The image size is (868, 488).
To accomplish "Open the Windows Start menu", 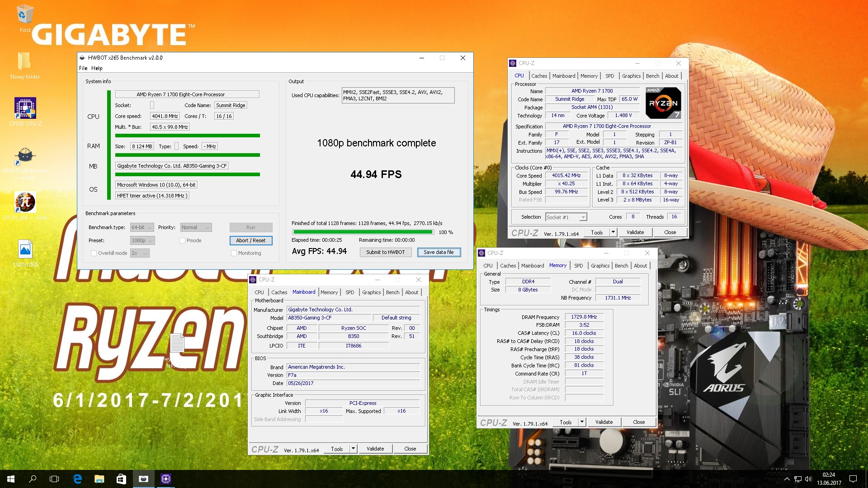I will [x=11, y=479].
